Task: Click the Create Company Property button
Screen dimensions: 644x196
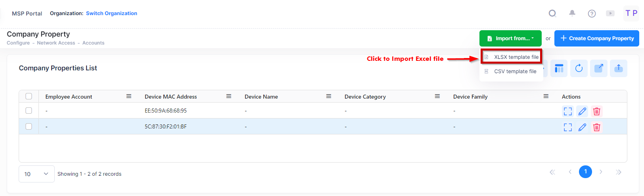Action: tap(596, 39)
